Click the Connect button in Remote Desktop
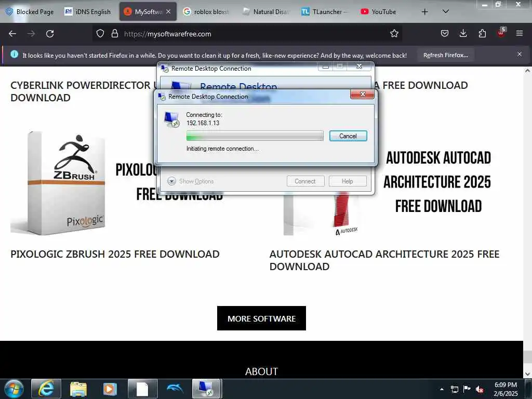This screenshot has height=399, width=532. click(x=305, y=181)
